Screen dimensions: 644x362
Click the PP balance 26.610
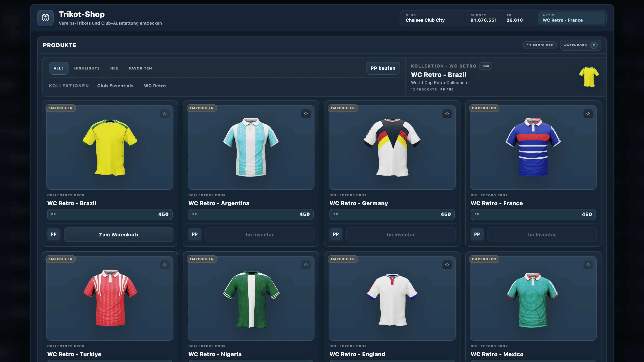(515, 20)
